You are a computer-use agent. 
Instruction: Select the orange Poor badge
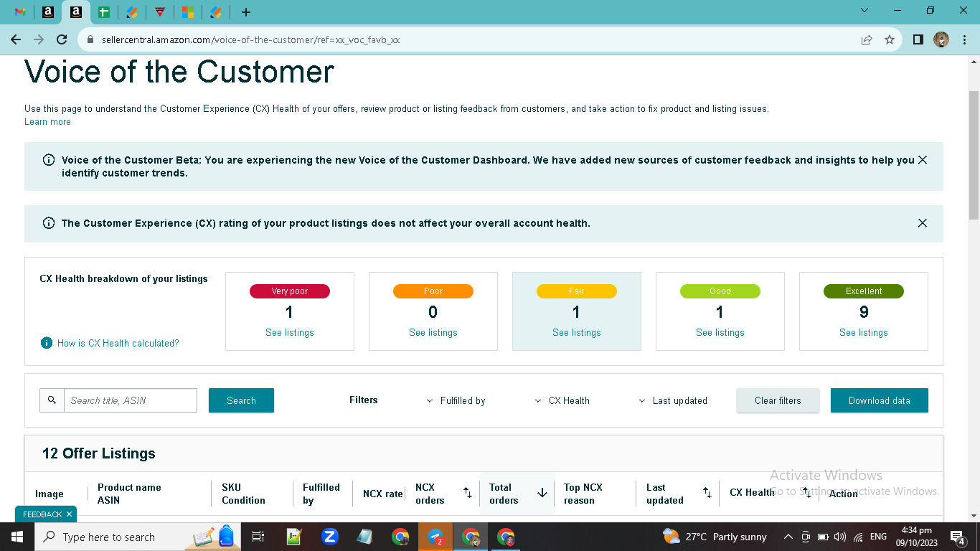point(433,291)
